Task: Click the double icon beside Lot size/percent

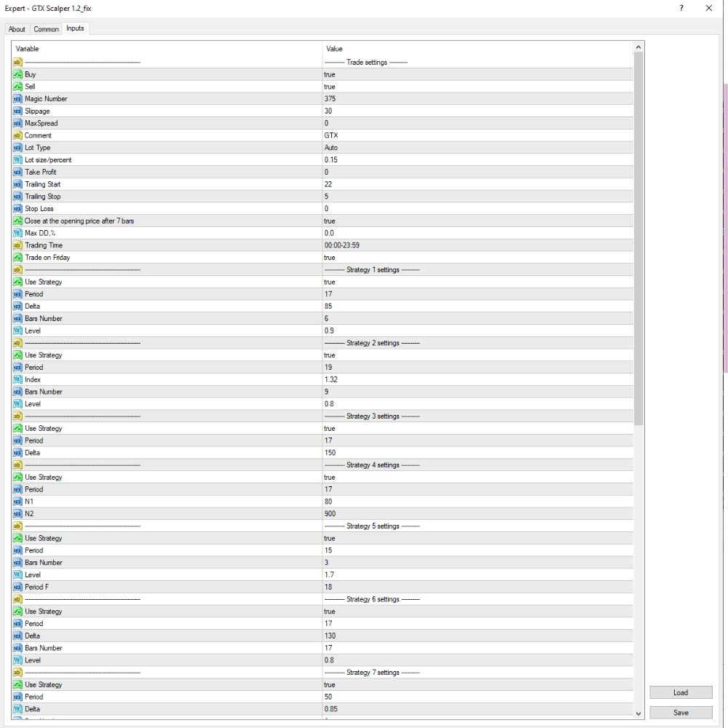Action: click(17, 159)
